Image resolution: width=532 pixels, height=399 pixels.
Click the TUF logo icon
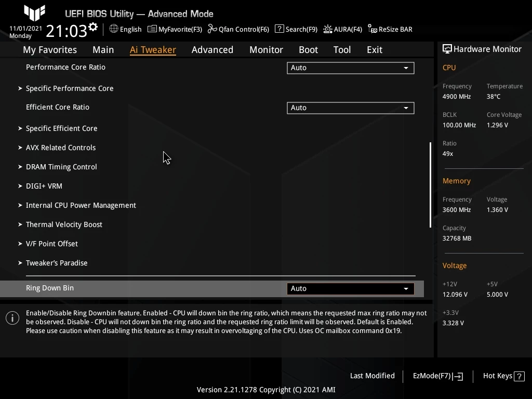(x=34, y=13)
